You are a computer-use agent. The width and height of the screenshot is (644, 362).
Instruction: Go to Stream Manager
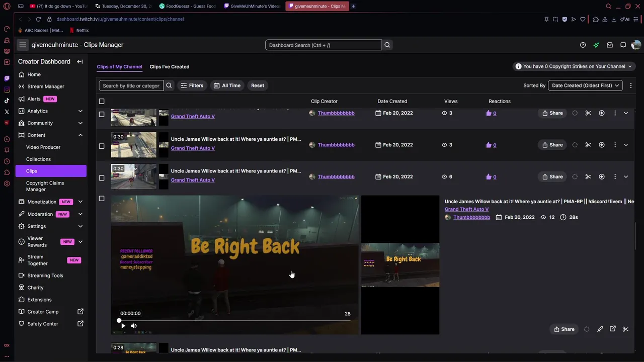46,86
